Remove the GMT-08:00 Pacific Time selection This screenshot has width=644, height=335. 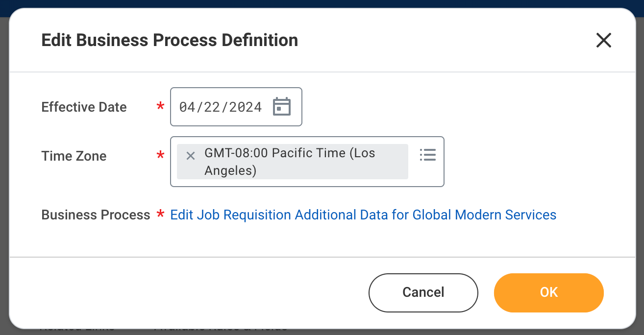click(x=191, y=156)
